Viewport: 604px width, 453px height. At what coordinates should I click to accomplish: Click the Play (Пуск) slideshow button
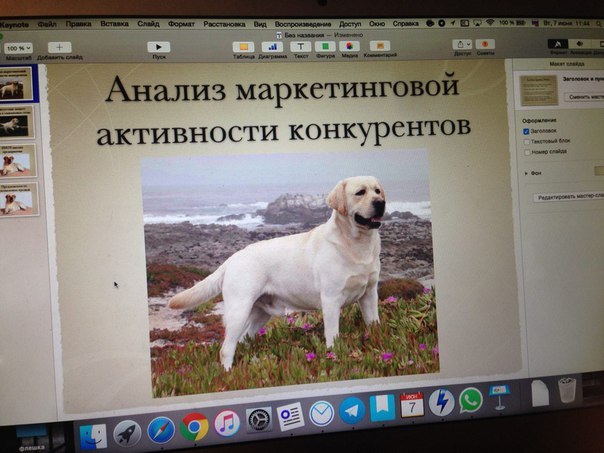[158, 46]
